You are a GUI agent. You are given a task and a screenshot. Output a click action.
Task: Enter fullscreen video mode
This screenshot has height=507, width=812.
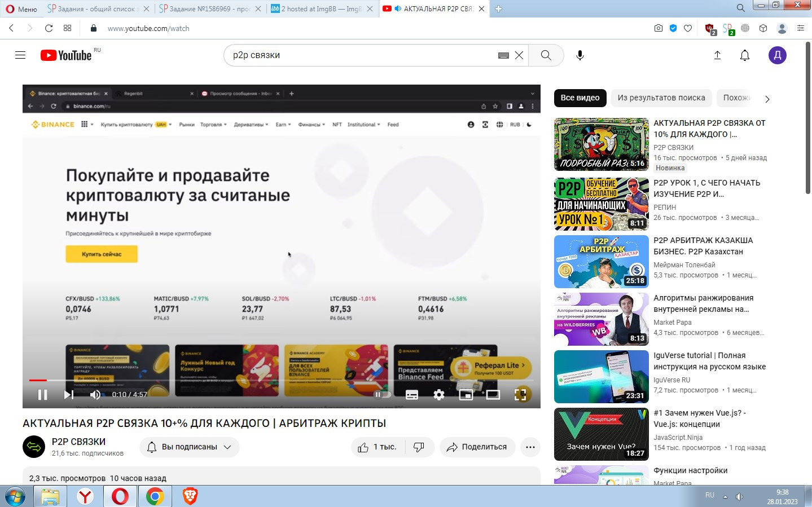pos(520,395)
